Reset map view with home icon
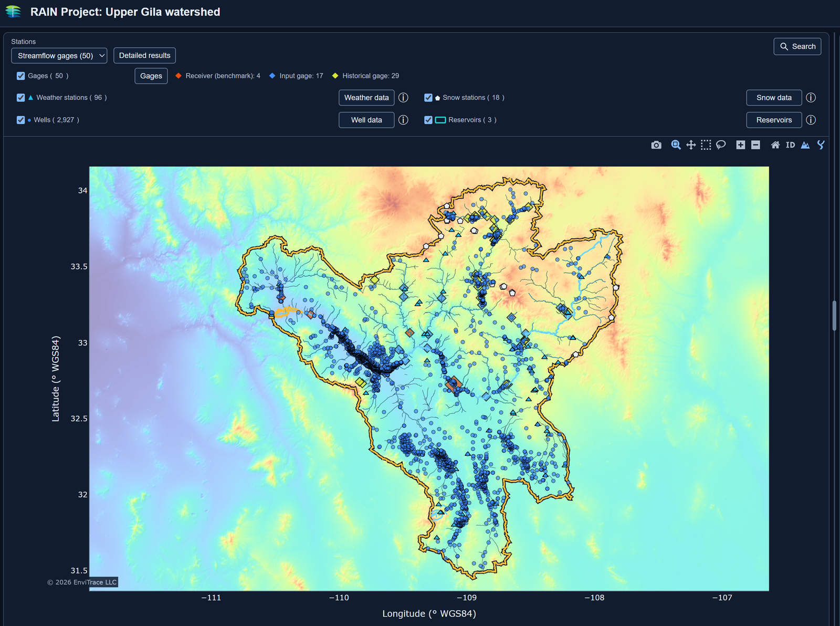Image resolution: width=840 pixels, height=626 pixels. click(775, 145)
